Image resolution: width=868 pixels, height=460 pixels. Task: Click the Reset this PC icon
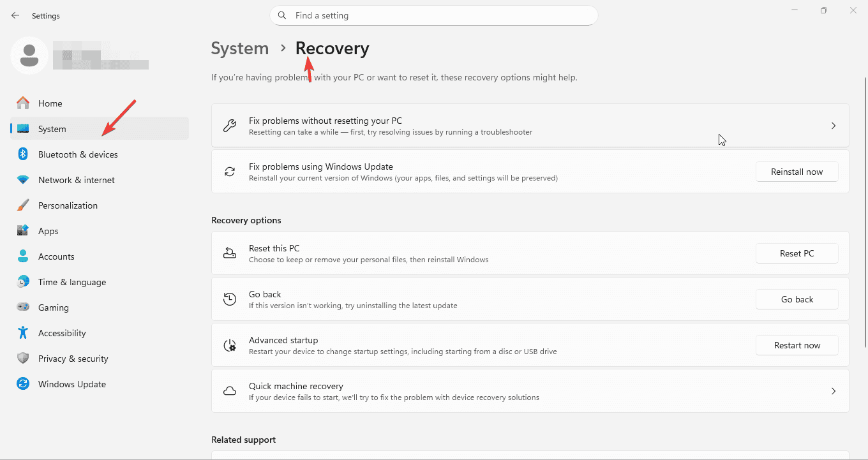(x=230, y=253)
